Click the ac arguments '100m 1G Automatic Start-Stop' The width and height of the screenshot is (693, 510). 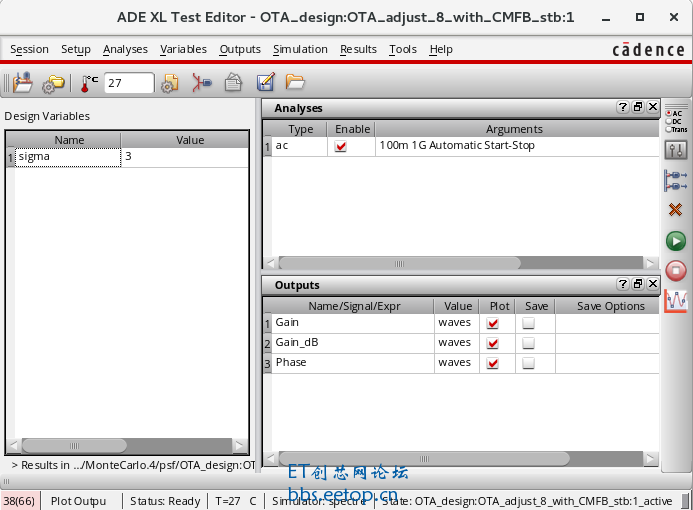tap(457, 145)
